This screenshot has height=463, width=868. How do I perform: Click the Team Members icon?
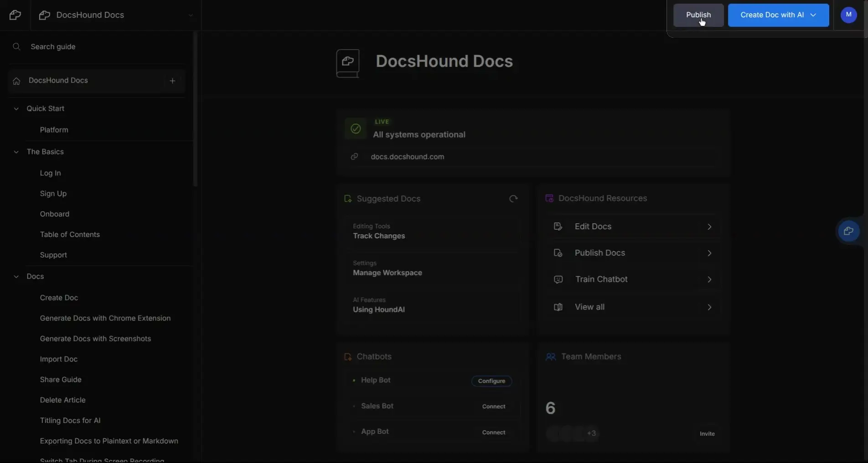click(x=551, y=357)
